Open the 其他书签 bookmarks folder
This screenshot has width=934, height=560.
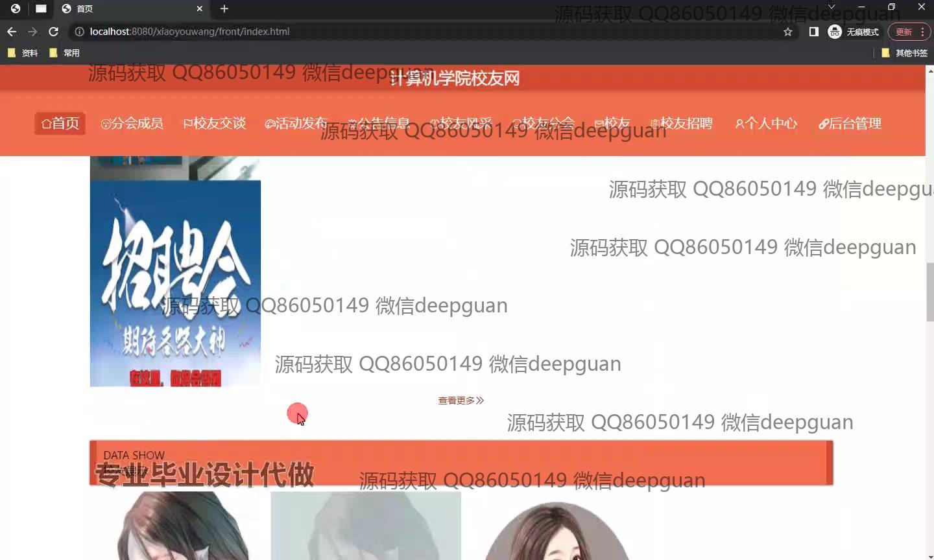coord(905,53)
